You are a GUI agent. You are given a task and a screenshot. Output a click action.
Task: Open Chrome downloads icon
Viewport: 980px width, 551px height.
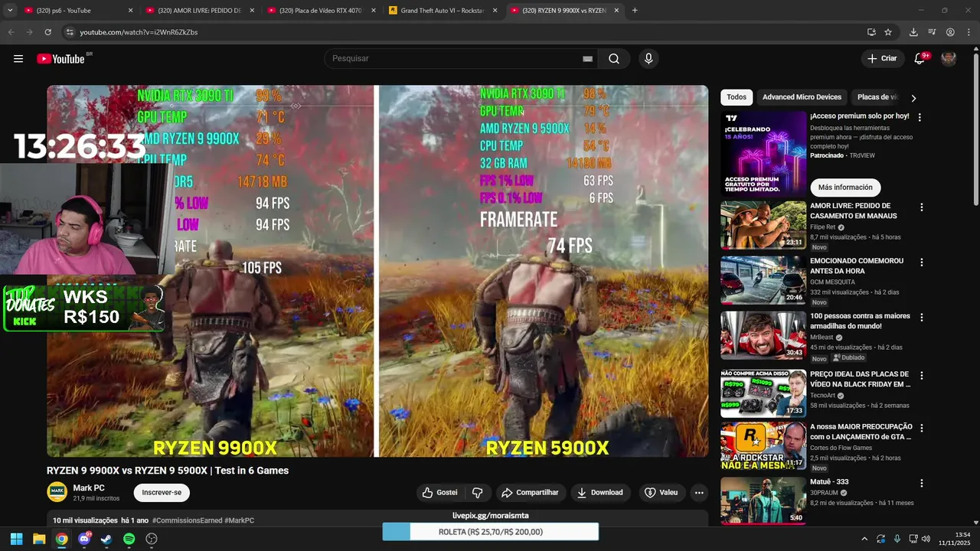pos(913,32)
